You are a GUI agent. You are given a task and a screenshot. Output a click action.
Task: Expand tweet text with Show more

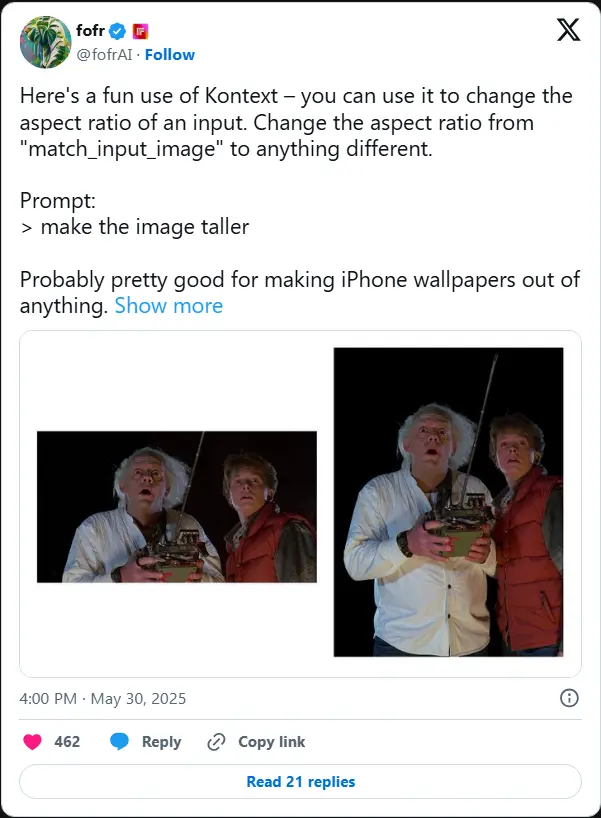click(169, 306)
